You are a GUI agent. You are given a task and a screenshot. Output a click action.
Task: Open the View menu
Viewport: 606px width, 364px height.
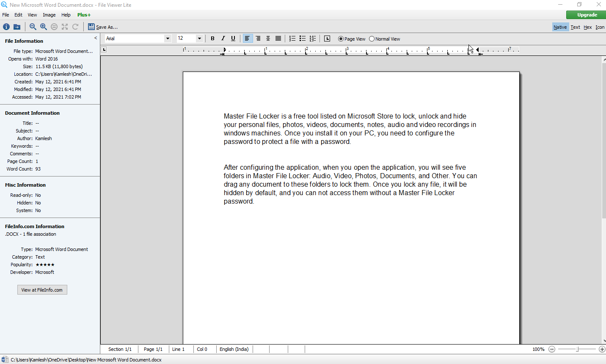pyautogui.click(x=32, y=15)
